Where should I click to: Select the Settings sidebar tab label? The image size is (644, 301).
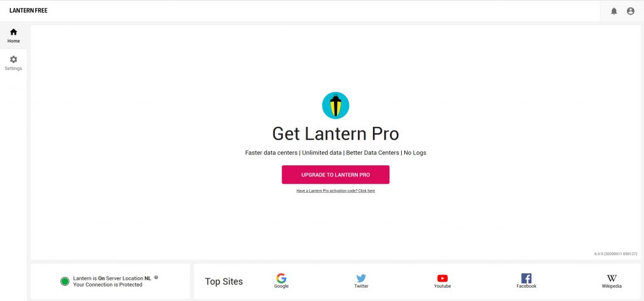click(x=14, y=68)
